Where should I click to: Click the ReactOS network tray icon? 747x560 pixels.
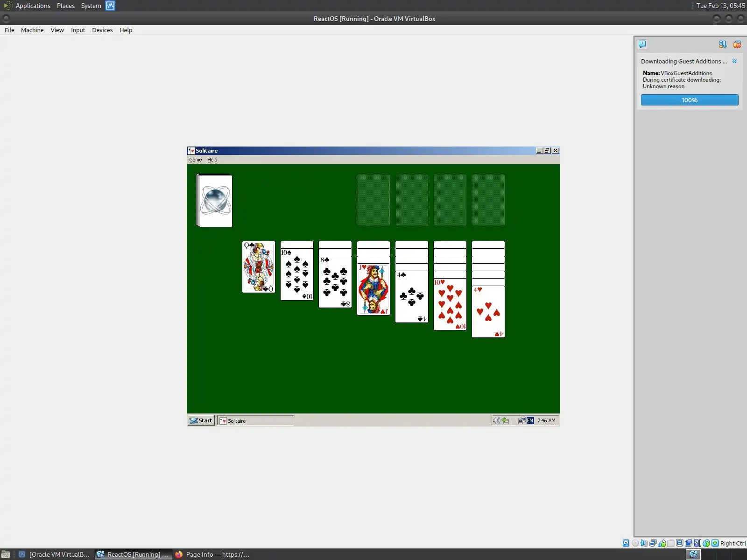pos(521,420)
